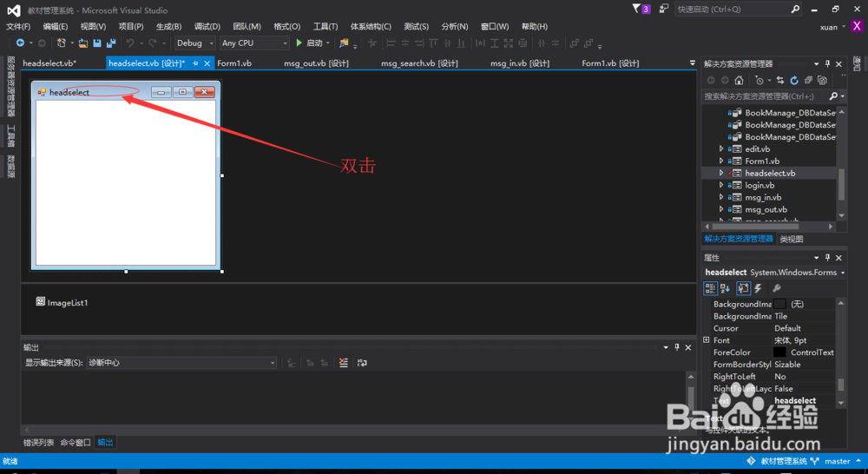The image size is (868, 474).
Task: Click the BackgroundImage preview swatch
Action: point(779,304)
